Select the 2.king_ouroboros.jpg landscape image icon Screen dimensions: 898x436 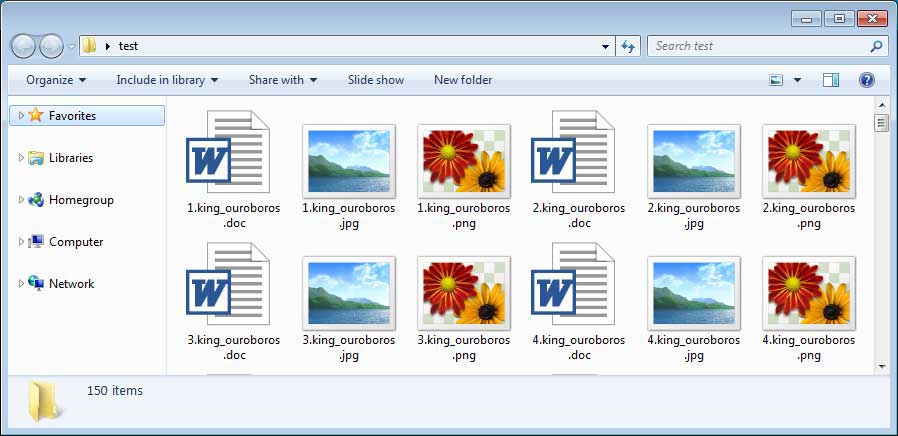(694, 161)
